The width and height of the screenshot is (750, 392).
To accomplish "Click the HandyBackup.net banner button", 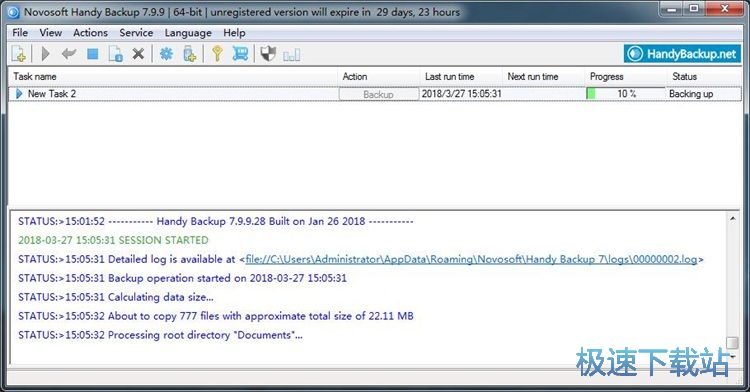I will tap(683, 54).
